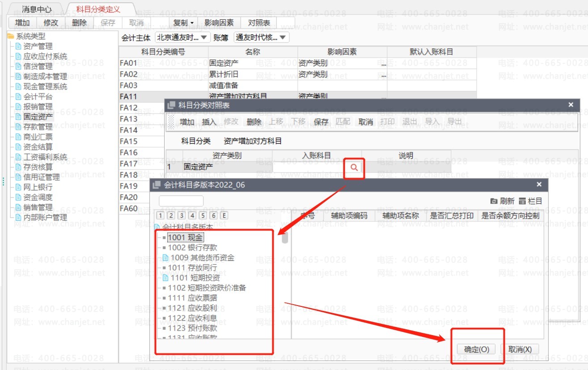Click 导出 in the 科目分类对照表 toolbar

click(x=455, y=122)
